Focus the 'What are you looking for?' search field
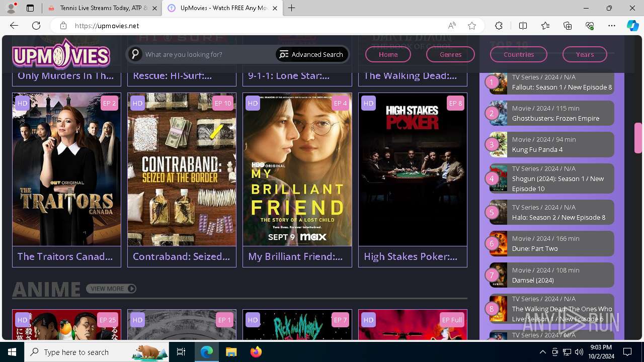 pos(209,54)
